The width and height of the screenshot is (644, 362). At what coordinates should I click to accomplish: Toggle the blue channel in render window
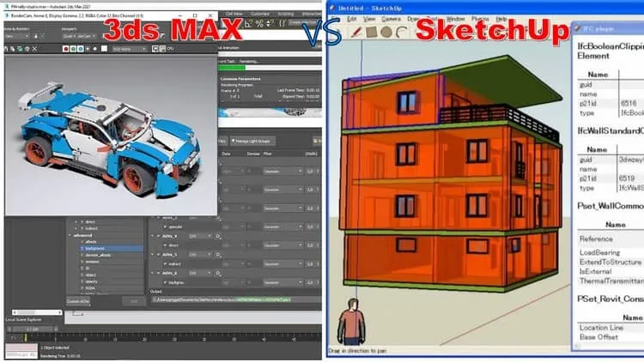(81, 49)
